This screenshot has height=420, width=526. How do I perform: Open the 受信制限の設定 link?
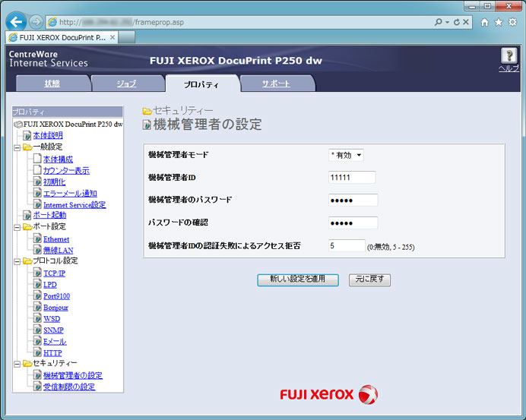click(x=68, y=387)
